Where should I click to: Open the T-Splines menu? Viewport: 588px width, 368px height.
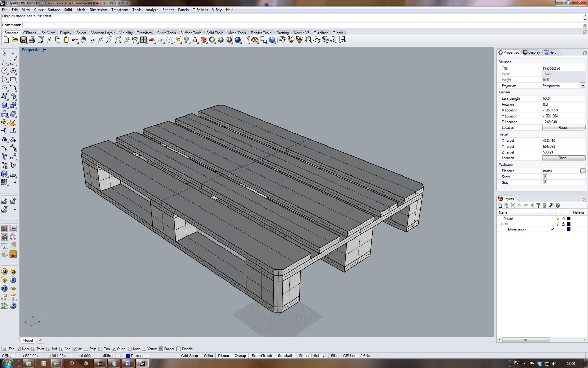[x=200, y=10]
